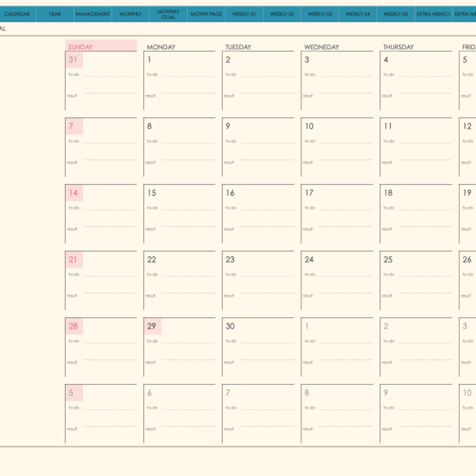This screenshot has height=476, width=476.
Task: Click the result line for Wednesday 3
Action: 346,93
